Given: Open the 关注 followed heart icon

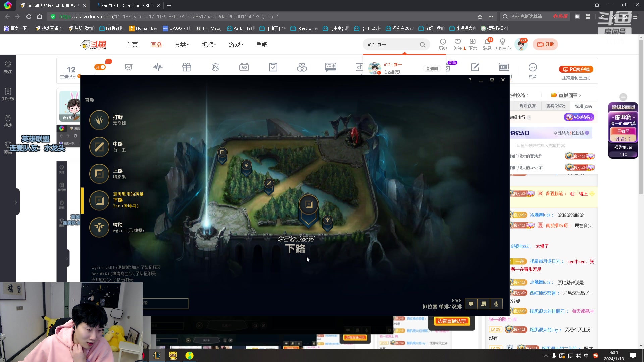Looking at the screenshot, I should click(x=458, y=44).
